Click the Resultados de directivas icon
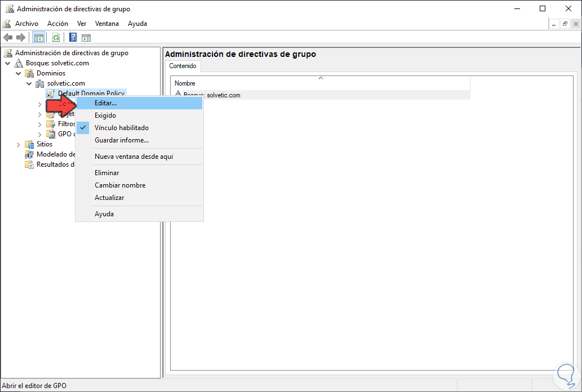 pos(29,164)
